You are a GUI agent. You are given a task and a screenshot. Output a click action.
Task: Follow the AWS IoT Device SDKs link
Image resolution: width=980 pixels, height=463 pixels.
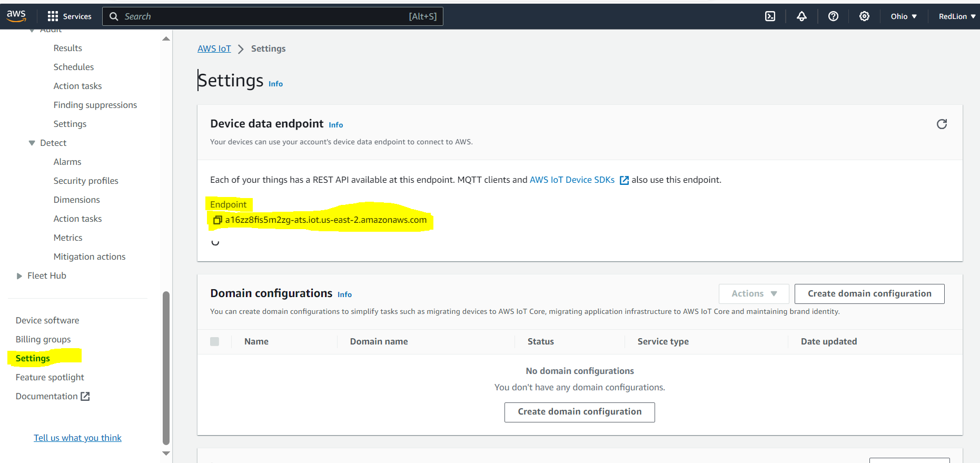[572, 180]
